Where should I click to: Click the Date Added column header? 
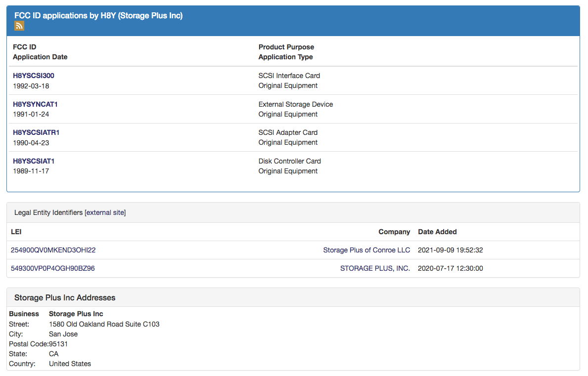[x=437, y=232]
